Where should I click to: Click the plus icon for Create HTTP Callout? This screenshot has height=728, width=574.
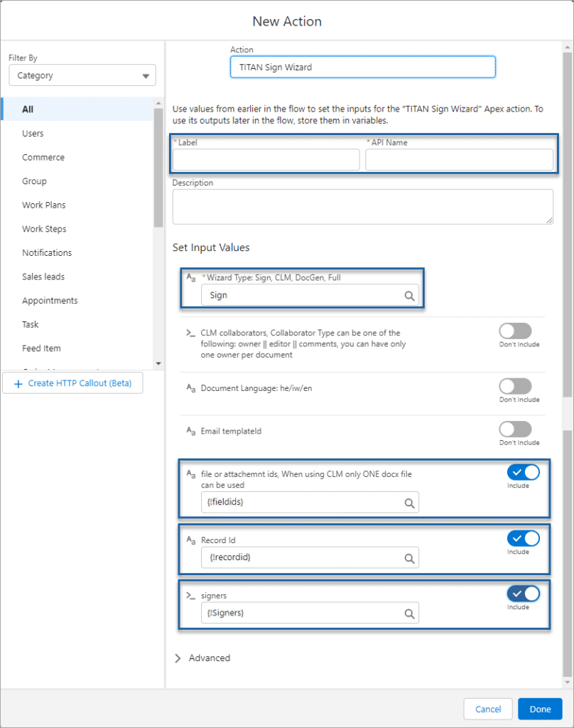coord(18,383)
